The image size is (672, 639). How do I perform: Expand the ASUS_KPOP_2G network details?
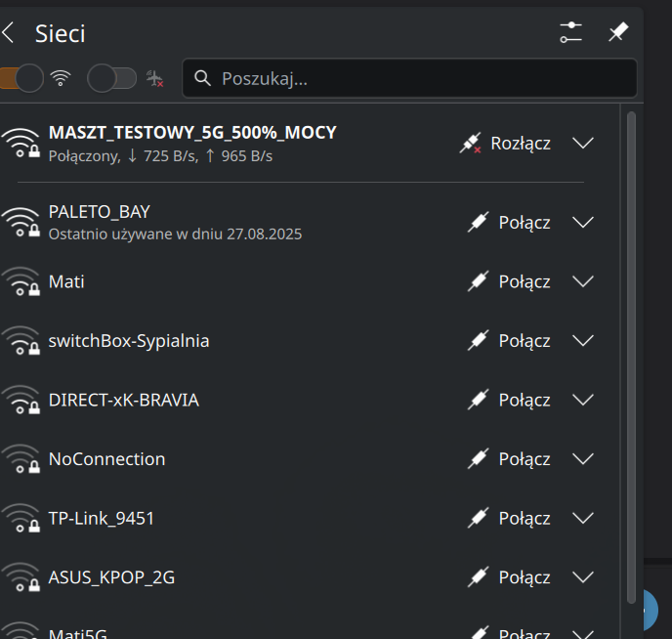click(x=583, y=577)
